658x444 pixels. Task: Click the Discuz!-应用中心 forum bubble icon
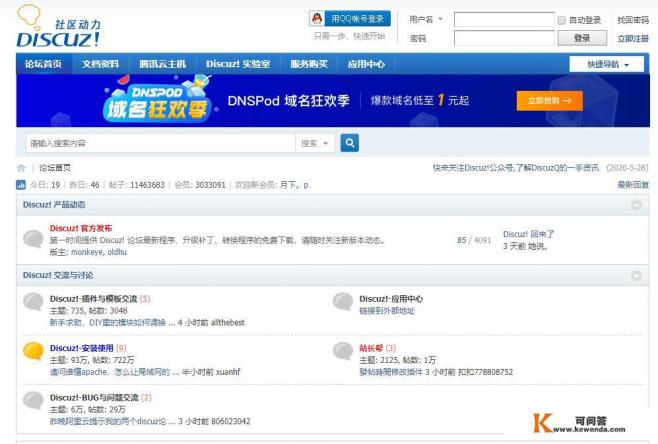(x=343, y=302)
